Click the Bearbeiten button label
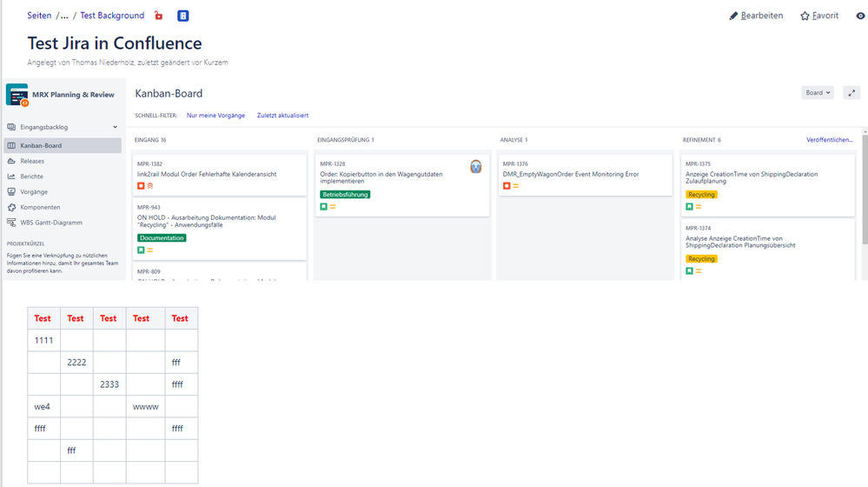868x487 pixels. pyautogui.click(x=762, y=16)
